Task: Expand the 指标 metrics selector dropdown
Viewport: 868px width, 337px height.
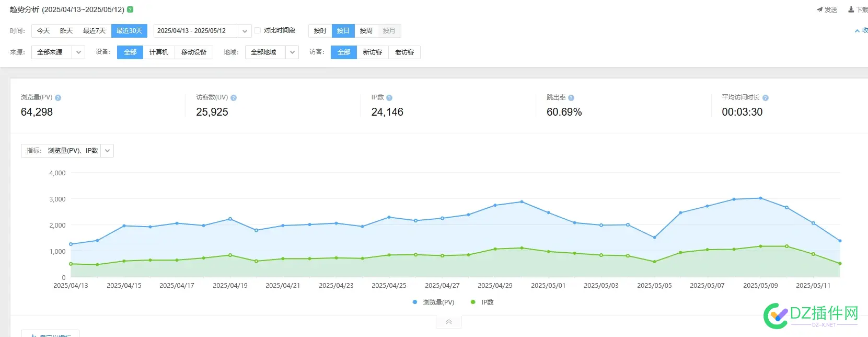Action: [x=107, y=151]
